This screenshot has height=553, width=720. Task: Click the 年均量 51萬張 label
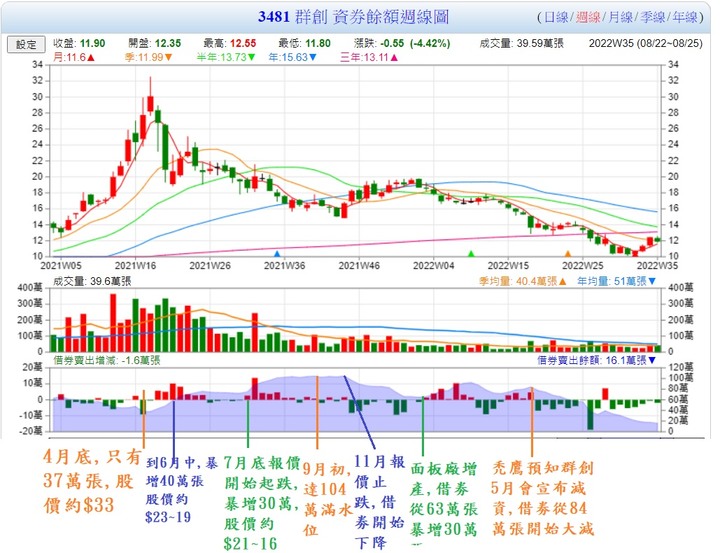(x=617, y=281)
